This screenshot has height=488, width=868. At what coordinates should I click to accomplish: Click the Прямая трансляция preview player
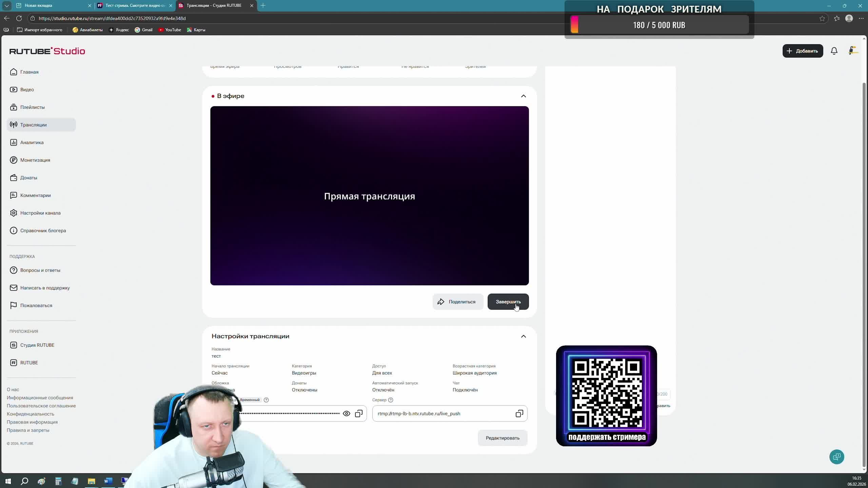click(369, 196)
